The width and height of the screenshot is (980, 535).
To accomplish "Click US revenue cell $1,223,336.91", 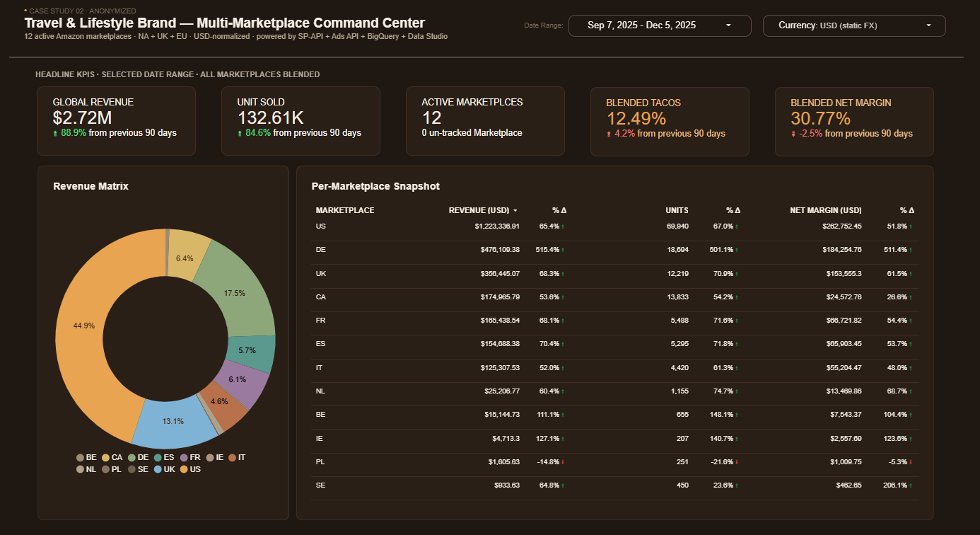I will click(497, 226).
